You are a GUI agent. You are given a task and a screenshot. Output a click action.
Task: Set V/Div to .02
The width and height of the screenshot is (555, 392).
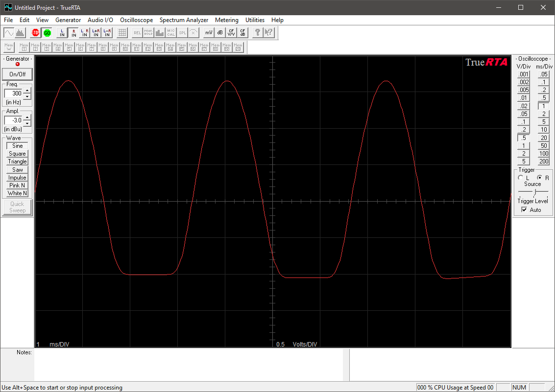click(x=524, y=106)
